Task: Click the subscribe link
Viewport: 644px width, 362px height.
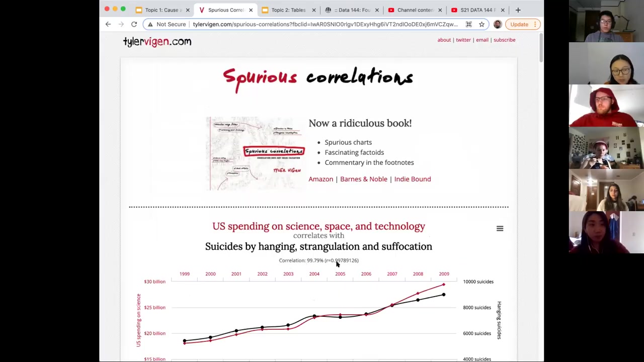Action: click(504, 40)
